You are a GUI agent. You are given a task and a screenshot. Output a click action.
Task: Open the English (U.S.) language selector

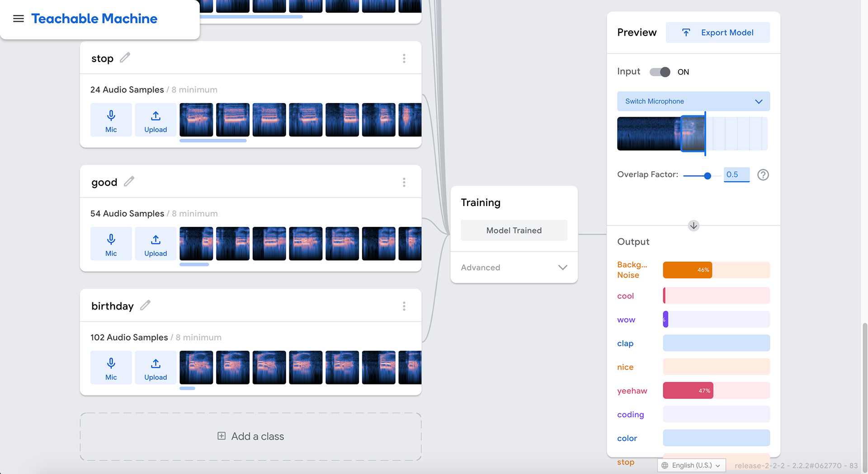(691, 465)
